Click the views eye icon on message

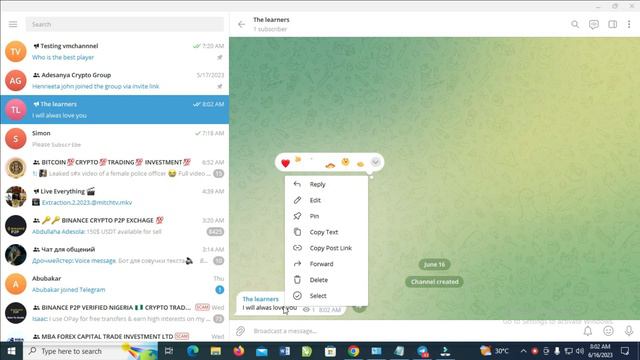tap(306, 310)
